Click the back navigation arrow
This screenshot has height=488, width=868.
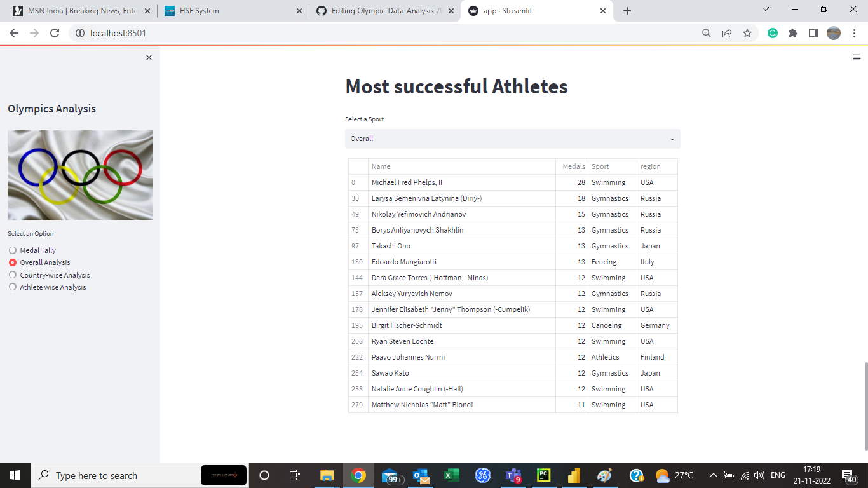pos(13,32)
